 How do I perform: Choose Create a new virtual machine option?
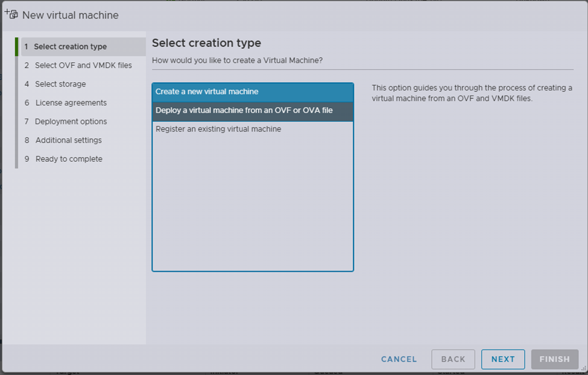207,92
